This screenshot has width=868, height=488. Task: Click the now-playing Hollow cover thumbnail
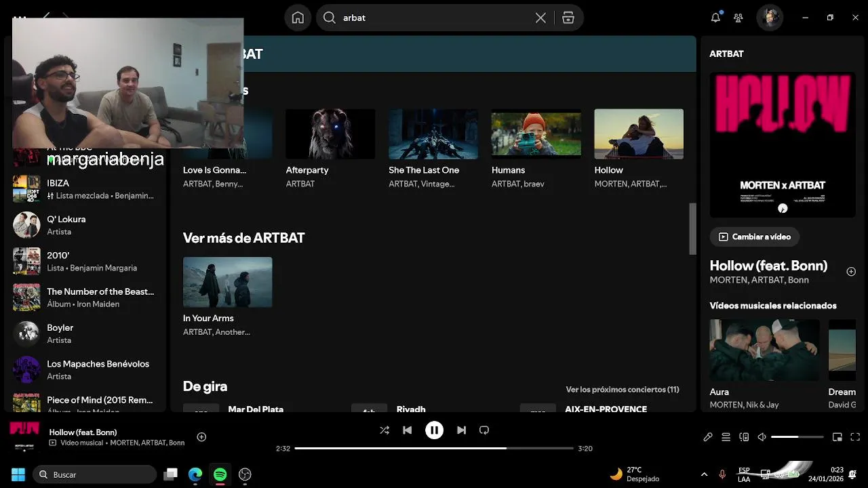[24, 436]
